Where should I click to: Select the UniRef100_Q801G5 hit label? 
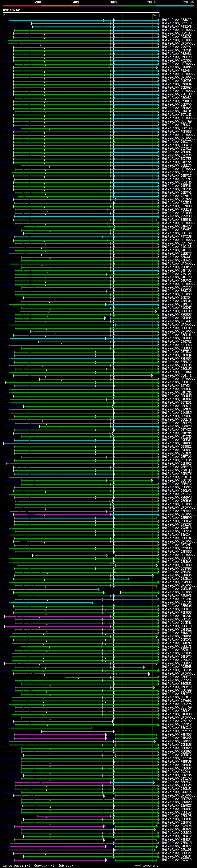(177, 33)
